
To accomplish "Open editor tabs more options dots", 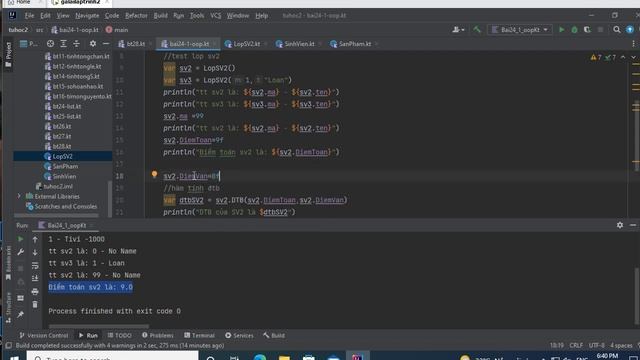I will click(x=633, y=44).
